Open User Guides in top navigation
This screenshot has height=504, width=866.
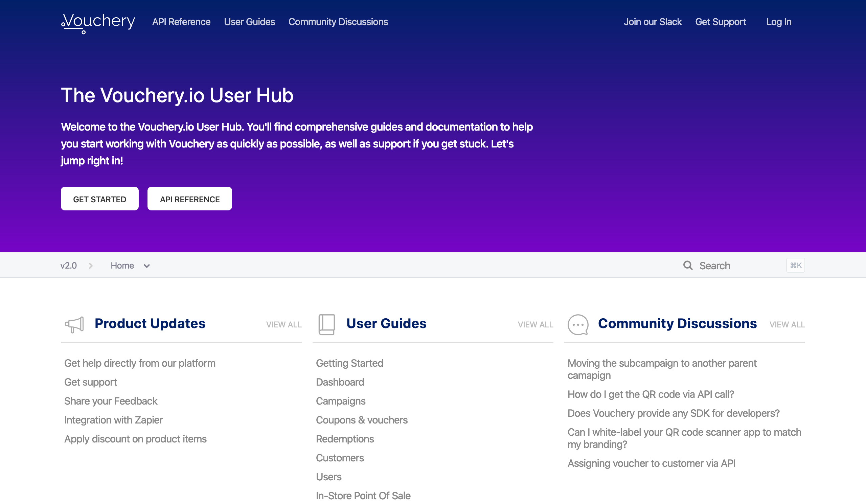[250, 22]
